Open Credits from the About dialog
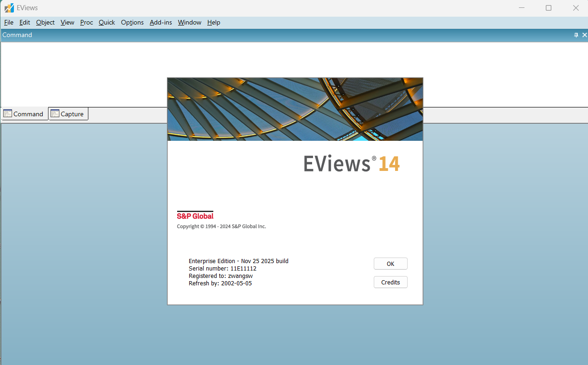This screenshot has height=365, width=588. point(390,282)
